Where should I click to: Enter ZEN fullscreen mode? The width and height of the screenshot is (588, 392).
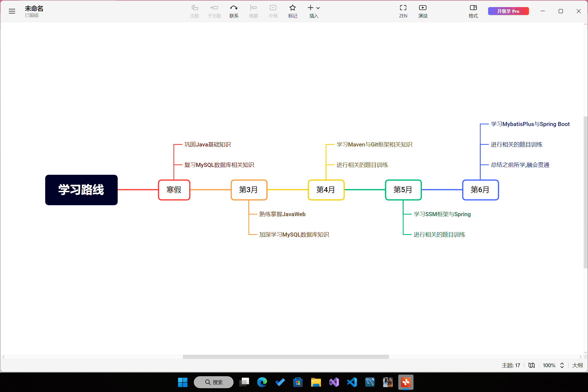point(403,11)
